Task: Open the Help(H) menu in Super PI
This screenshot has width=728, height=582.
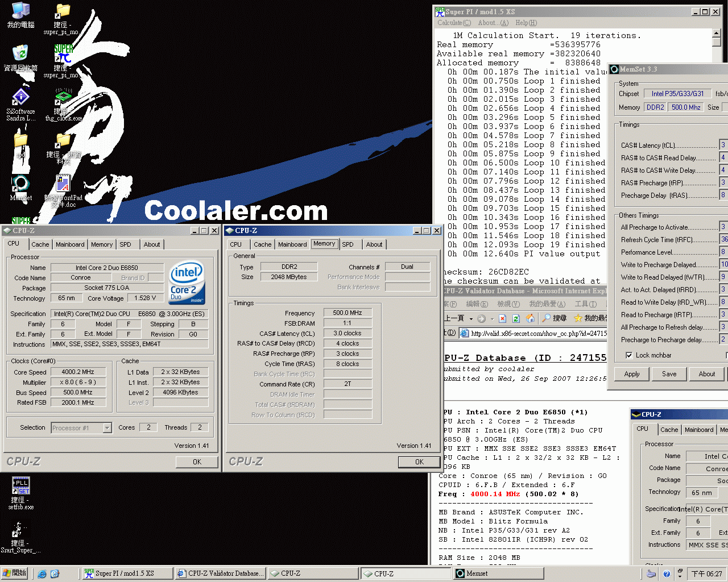Action: pyautogui.click(x=526, y=23)
